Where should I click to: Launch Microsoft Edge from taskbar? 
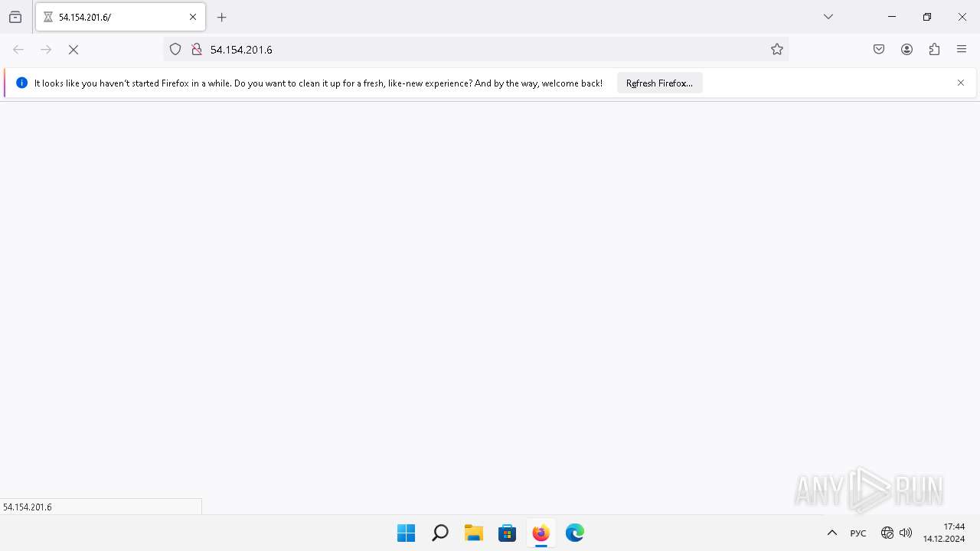pos(574,533)
